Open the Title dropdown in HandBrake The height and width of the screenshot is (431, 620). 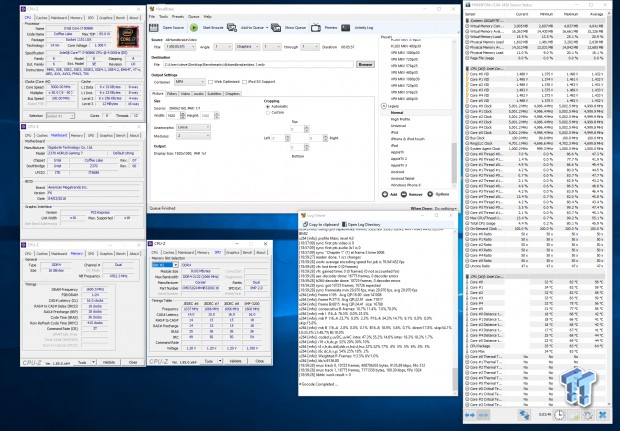pos(180,47)
